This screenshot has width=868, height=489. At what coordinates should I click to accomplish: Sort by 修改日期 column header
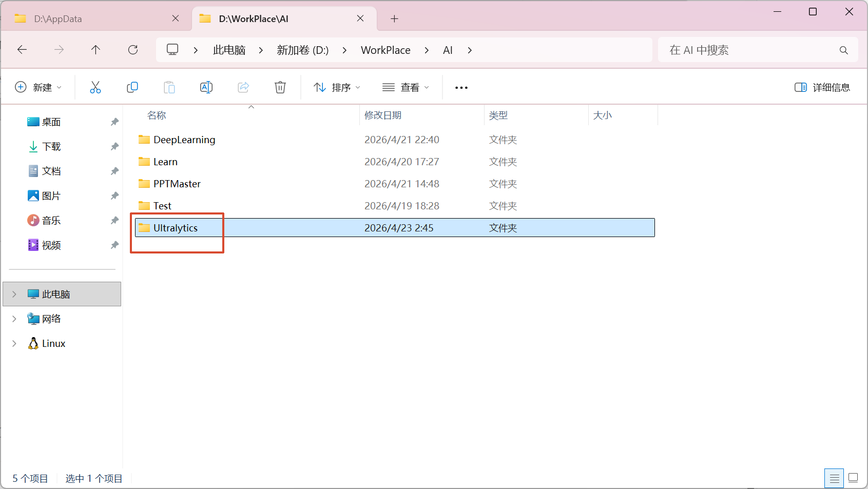383,115
